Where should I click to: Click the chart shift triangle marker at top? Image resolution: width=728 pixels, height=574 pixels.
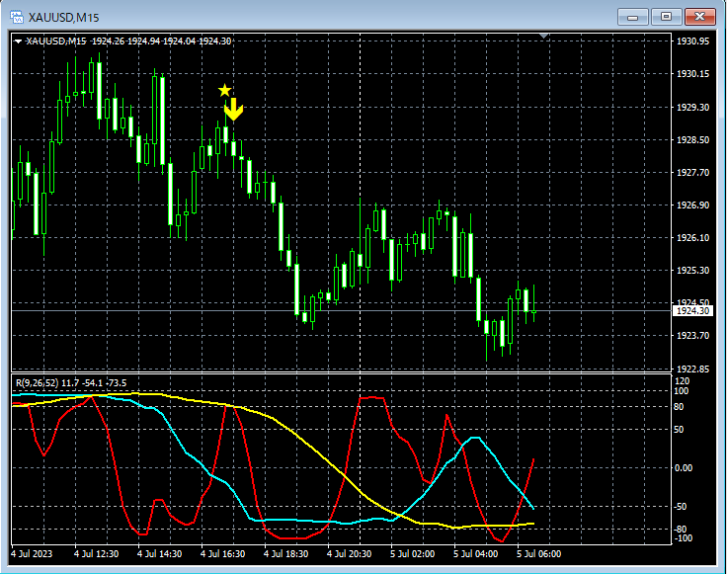click(x=543, y=36)
